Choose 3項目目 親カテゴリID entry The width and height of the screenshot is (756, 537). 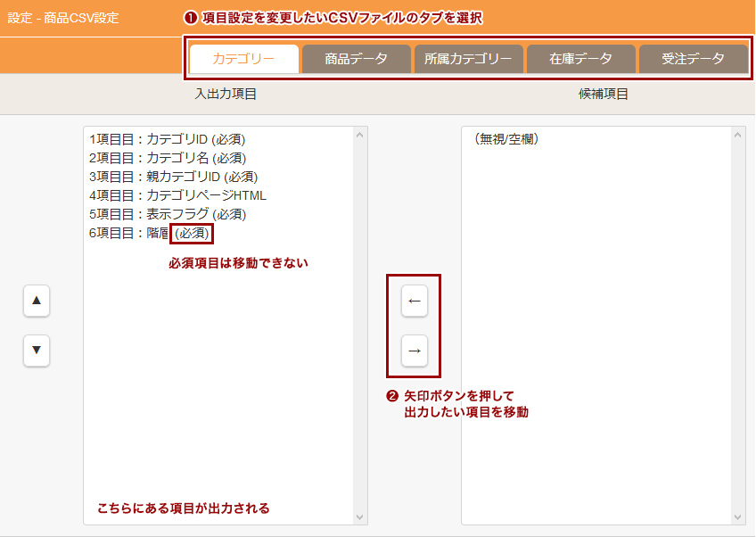tap(173, 177)
